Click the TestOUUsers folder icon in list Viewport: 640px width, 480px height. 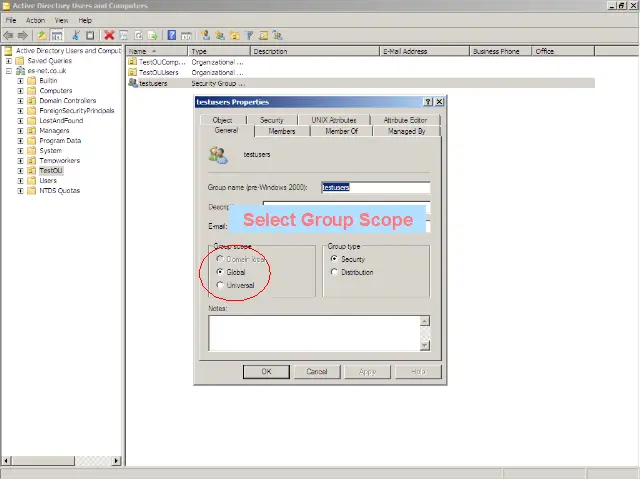(132, 72)
